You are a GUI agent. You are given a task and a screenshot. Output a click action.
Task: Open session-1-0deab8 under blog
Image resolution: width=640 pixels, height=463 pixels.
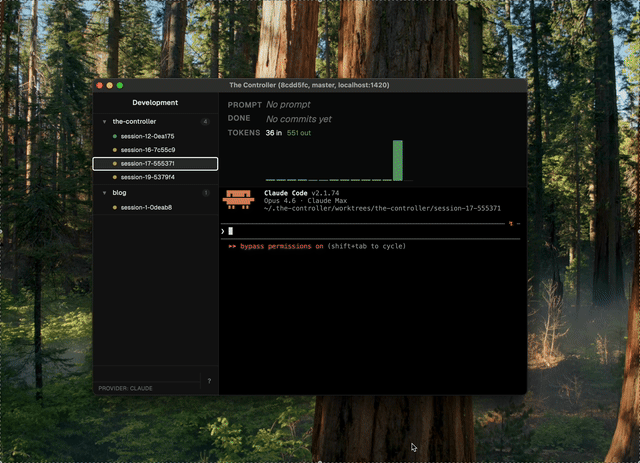click(155, 207)
